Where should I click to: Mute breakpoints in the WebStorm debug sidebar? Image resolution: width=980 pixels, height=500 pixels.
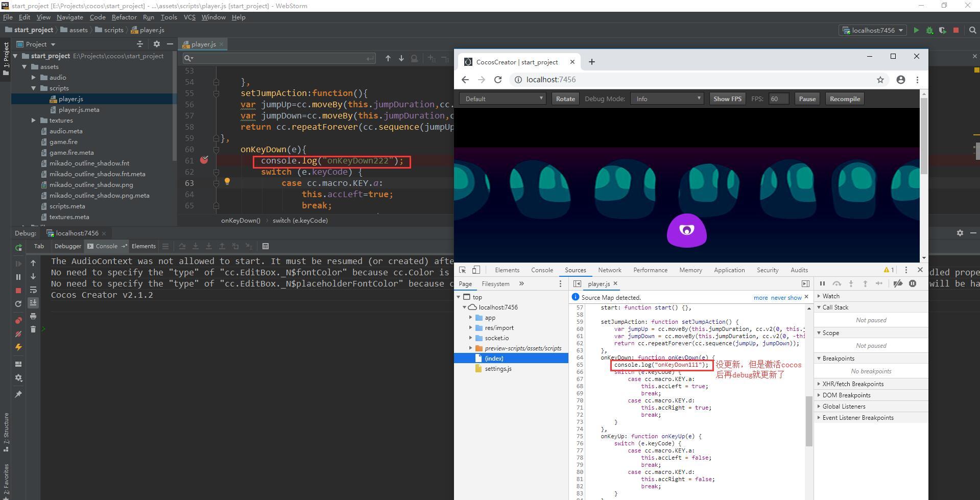pyautogui.click(x=18, y=334)
